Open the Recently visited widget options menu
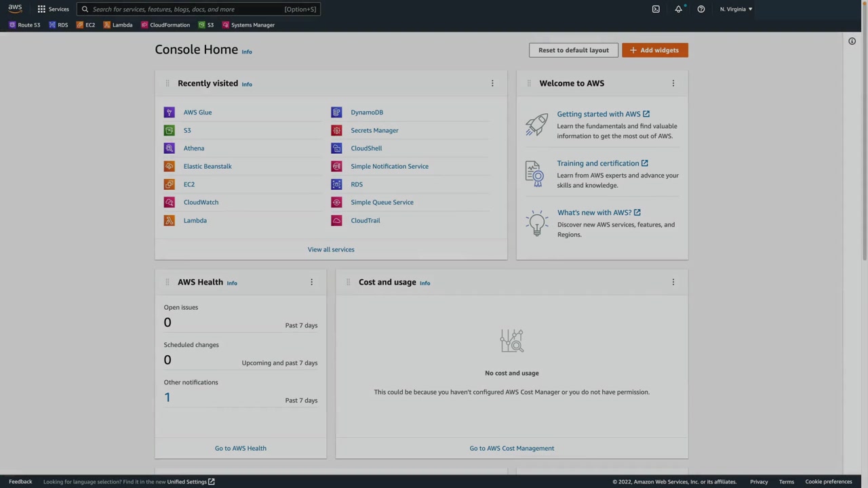This screenshot has height=488, width=868. [x=492, y=83]
